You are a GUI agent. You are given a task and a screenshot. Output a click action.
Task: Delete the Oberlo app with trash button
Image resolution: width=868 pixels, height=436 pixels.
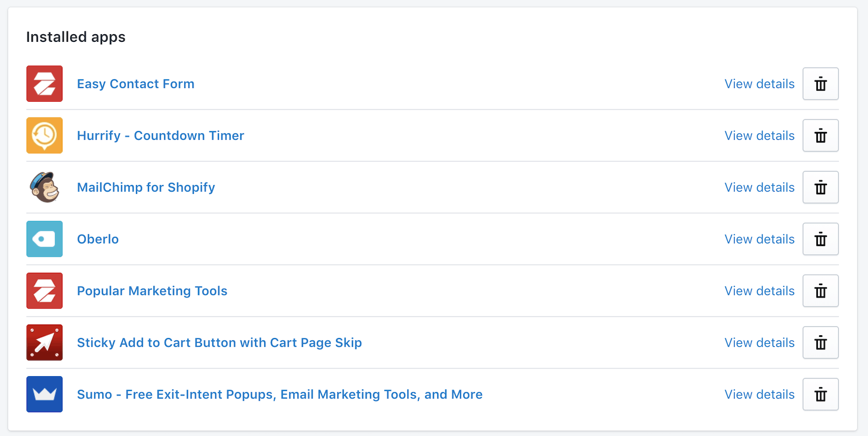click(x=820, y=239)
